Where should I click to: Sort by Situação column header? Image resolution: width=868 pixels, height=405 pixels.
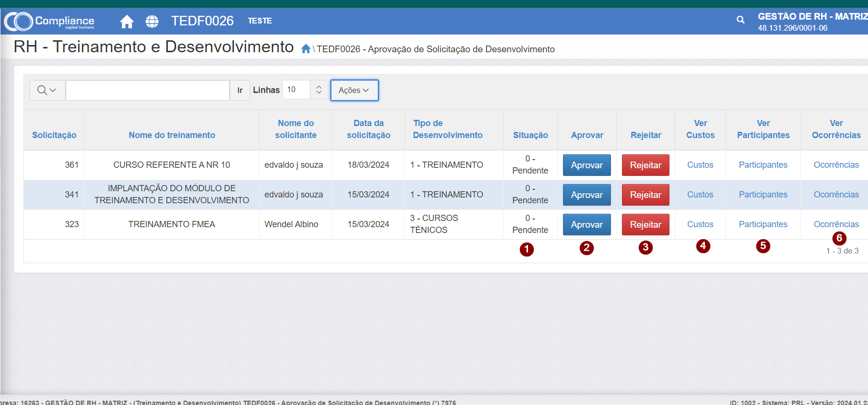(x=530, y=135)
